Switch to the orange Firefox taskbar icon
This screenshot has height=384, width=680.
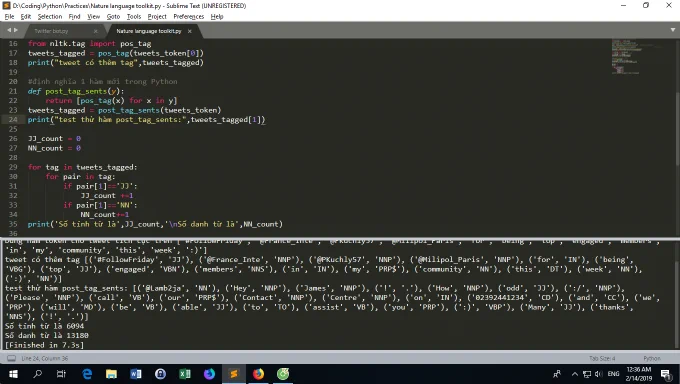coord(258,374)
